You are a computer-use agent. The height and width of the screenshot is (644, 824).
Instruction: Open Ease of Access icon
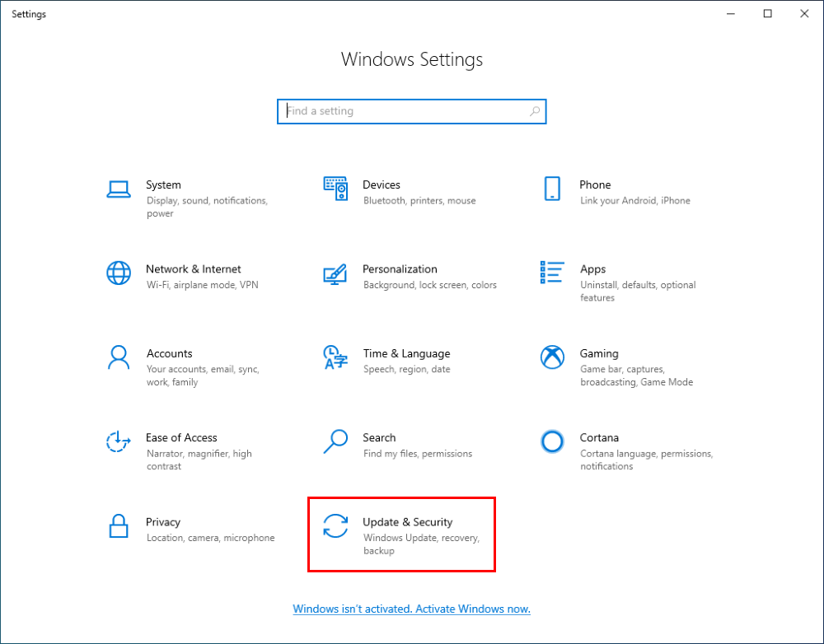pyautogui.click(x=119, y=441)
